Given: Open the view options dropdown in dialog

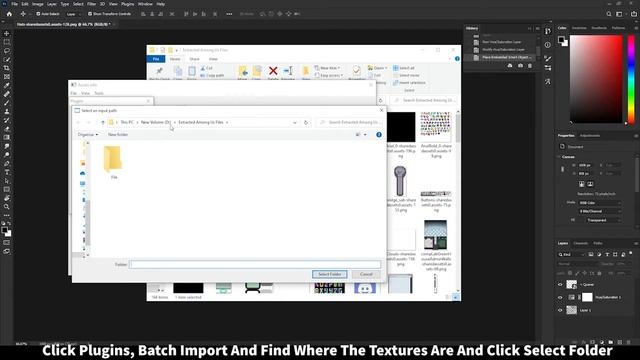Looking at the screenshot, I should click(365, 135).
